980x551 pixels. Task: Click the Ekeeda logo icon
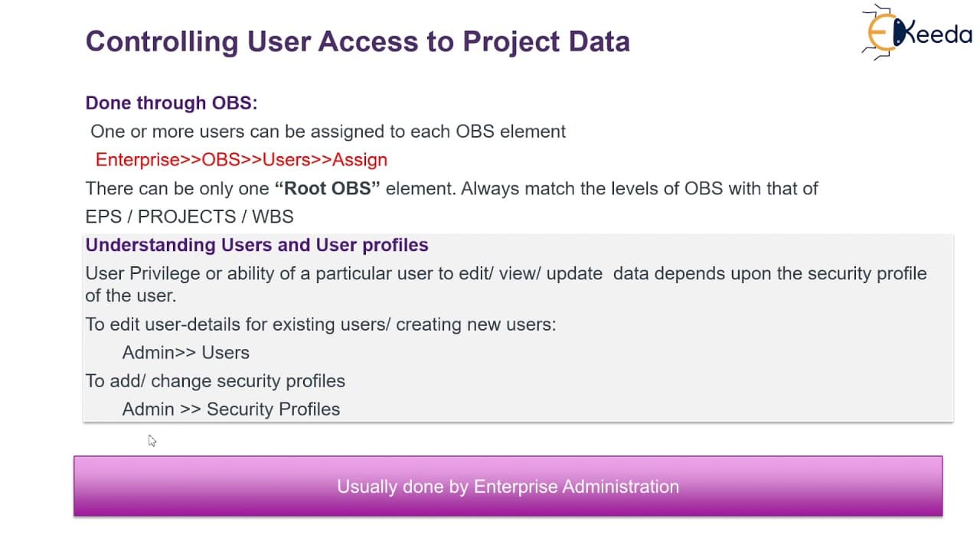[x=916, y=32]
